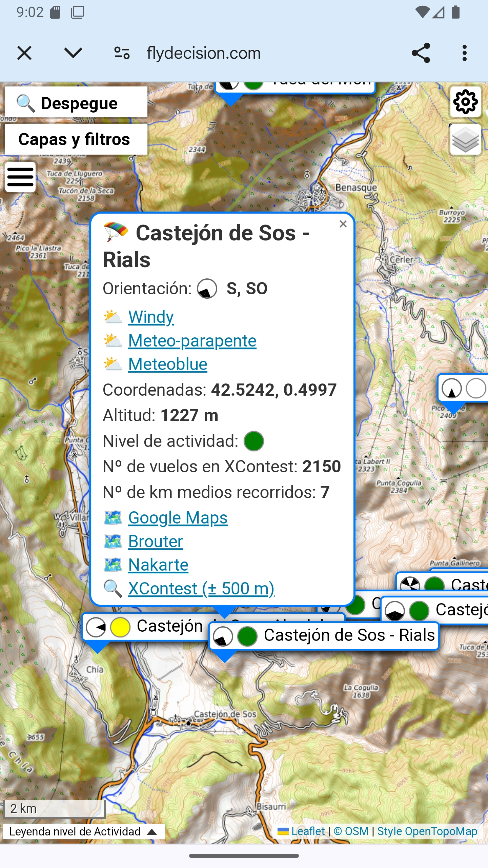Open the hamburger menu on the map

[x=20, y=177]
